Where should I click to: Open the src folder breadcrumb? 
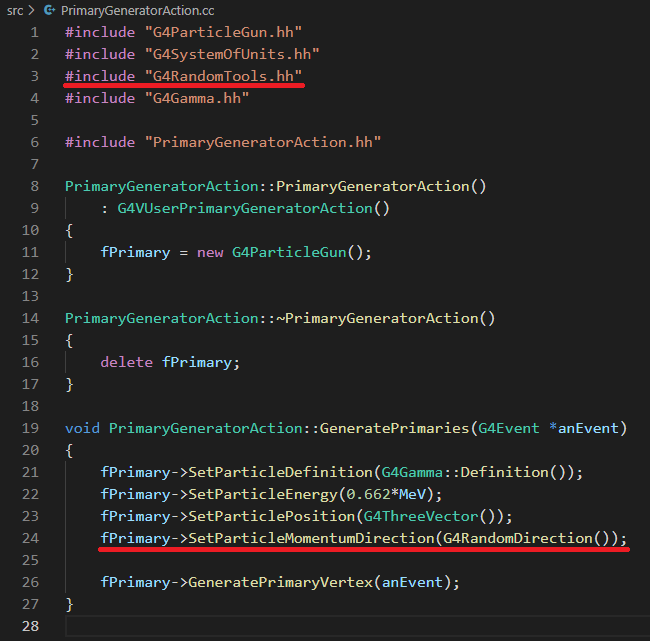(15, 9)
